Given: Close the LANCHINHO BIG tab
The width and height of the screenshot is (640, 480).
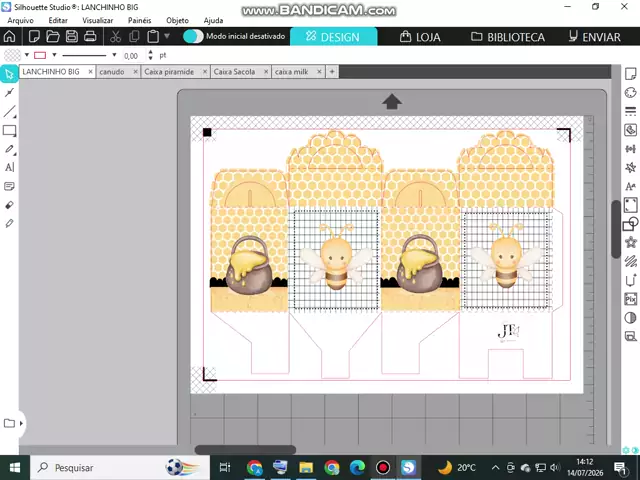Looking at the screenshot, I should [91, 72].
